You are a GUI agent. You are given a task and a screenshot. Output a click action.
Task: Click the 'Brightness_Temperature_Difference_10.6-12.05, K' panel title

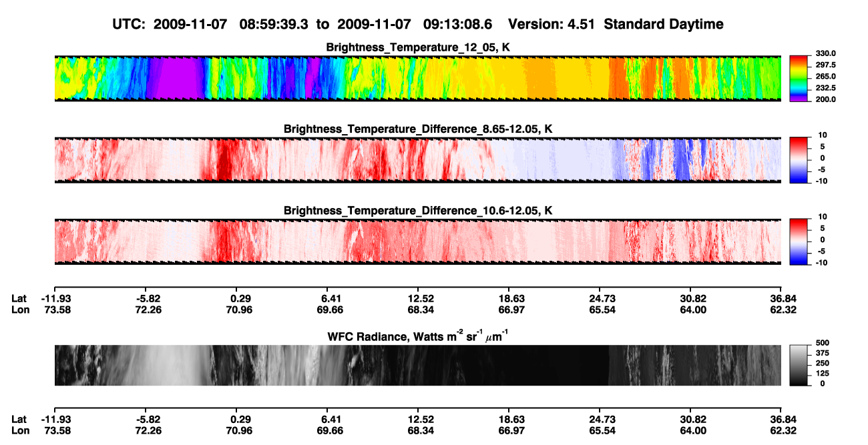(x=418, y=211)
